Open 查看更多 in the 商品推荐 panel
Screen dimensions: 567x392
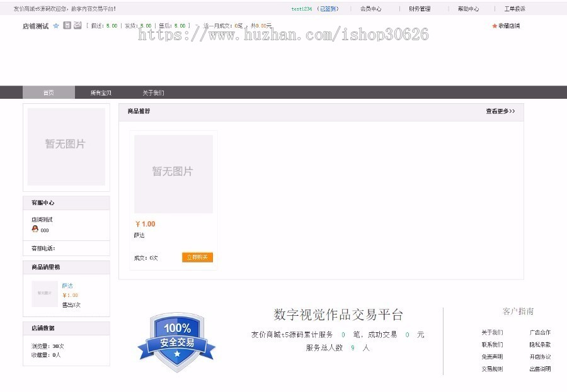pyautogui.click(x=498, y=111)
